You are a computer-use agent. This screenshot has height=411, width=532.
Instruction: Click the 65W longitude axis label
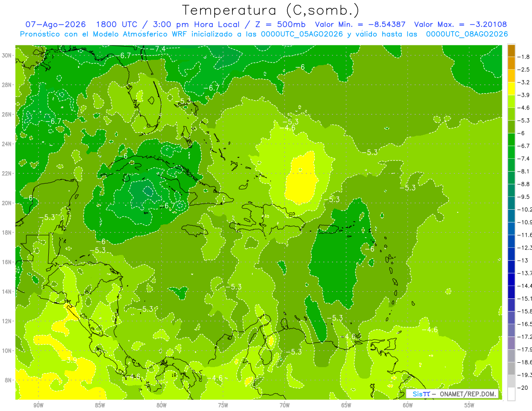click(346, 405)
